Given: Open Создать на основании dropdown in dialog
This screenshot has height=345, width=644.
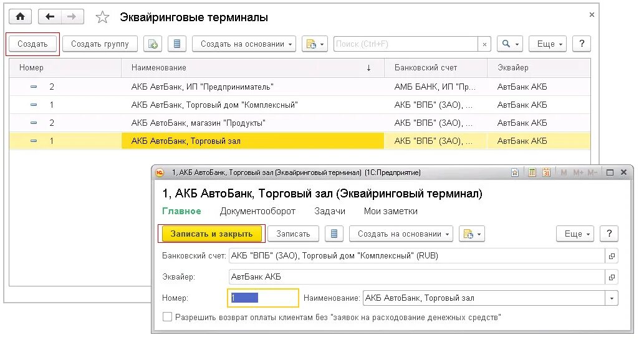Looking at the screenshot, I should [401, 234].
